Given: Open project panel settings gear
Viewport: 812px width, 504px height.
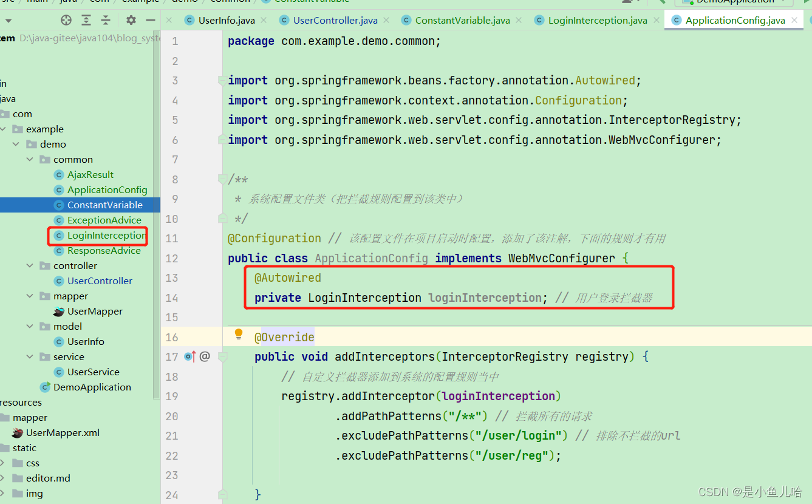Looking at the screenshot, I should [131, 20].
